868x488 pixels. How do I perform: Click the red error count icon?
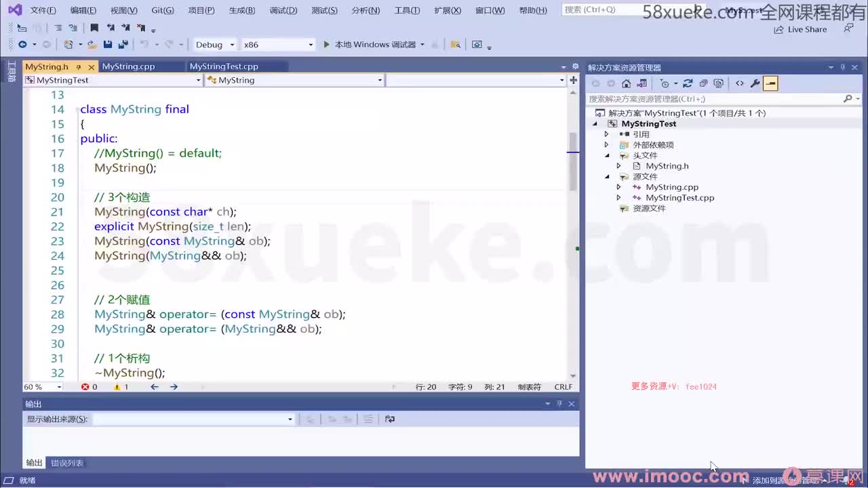tap(85, 387)
